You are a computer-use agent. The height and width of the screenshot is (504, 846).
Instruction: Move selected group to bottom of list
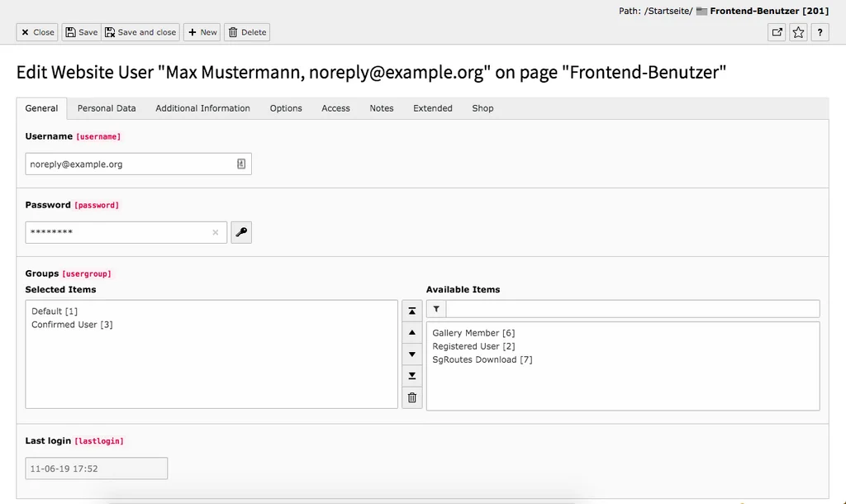pyautogui.click(x=411, y=375)
